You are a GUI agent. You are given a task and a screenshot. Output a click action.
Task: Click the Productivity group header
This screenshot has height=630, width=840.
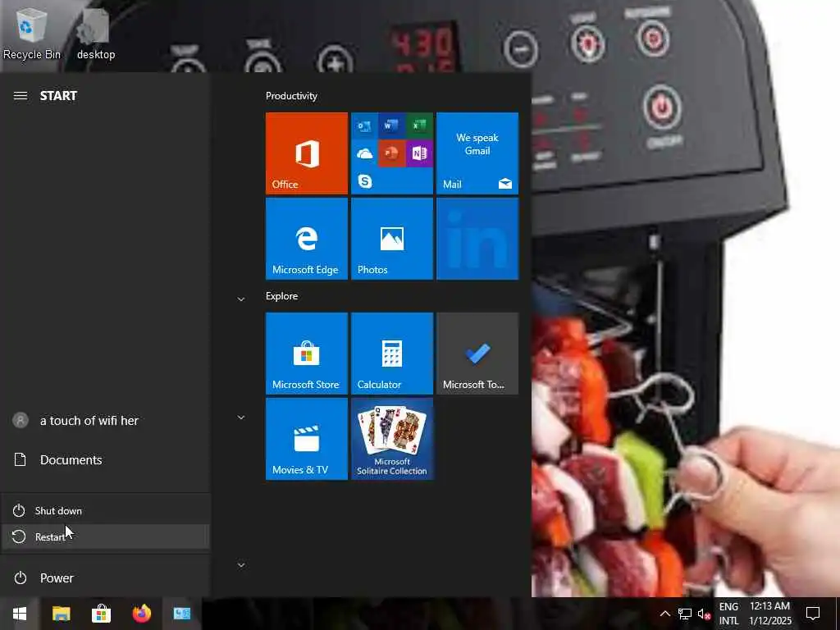pyautogui.click(x=291, y=96)
